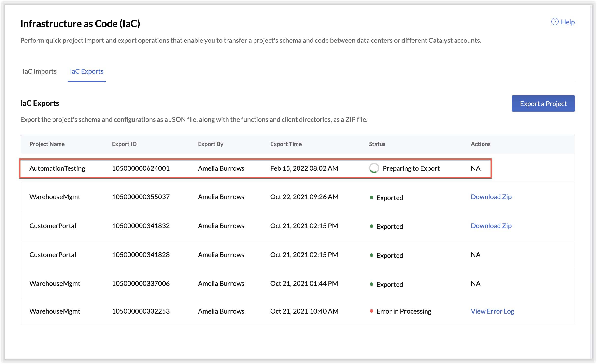Screen dimensions: 597x364
Task: Click the green Exported dot for CustomerPortal 105000000341832
Action: (x=371, y=226)
